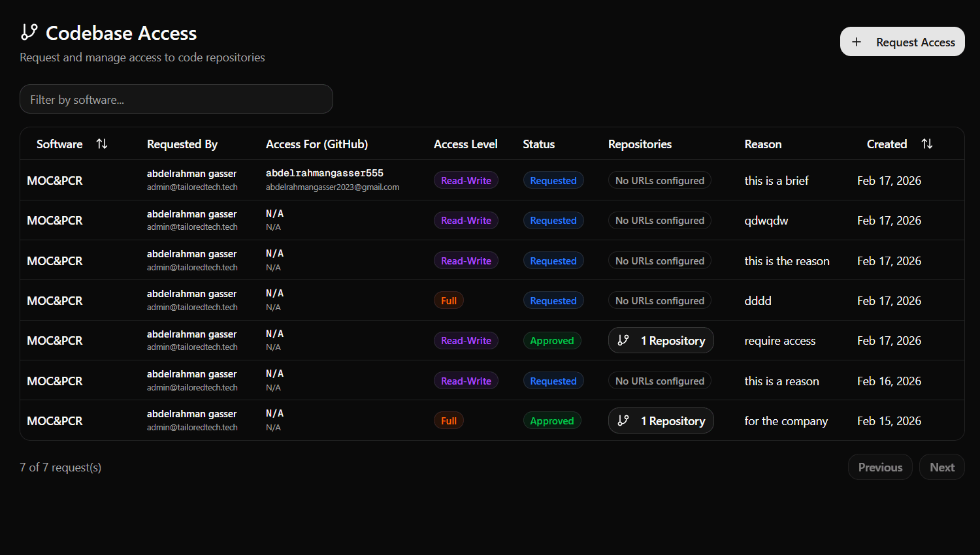Click the Request Access button

coord(902,41)
